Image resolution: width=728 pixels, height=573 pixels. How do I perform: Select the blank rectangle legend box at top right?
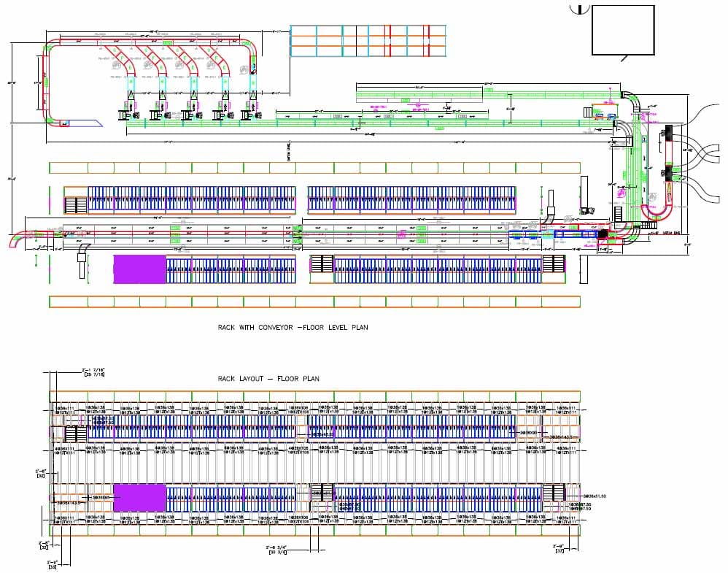[624, 31]
